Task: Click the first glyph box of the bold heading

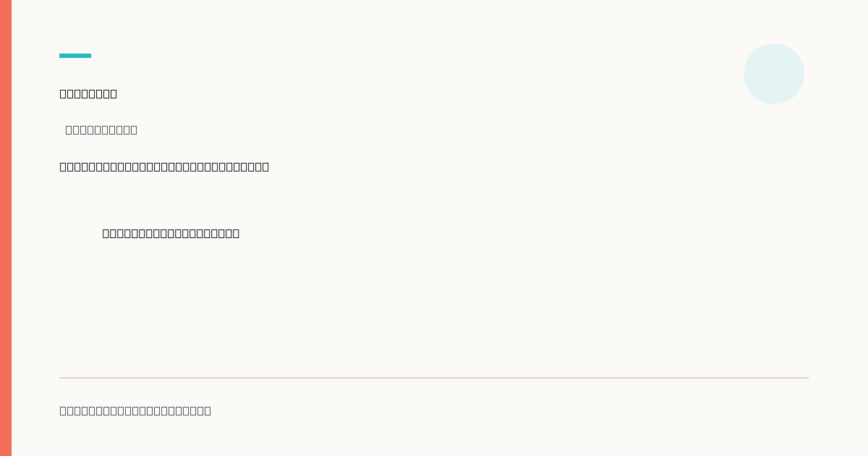Action: pyautogui.click(x=63, y=93)
